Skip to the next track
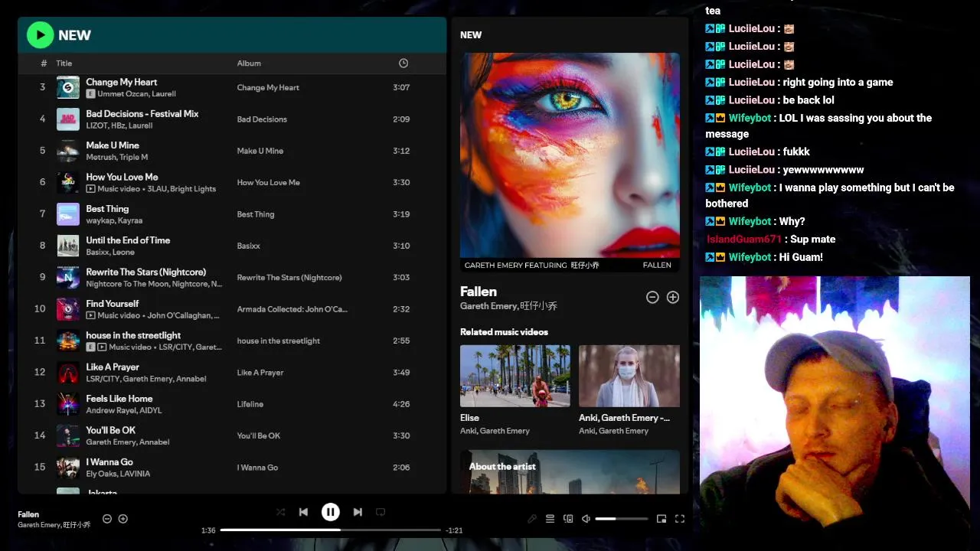 [x=358, y=512]
